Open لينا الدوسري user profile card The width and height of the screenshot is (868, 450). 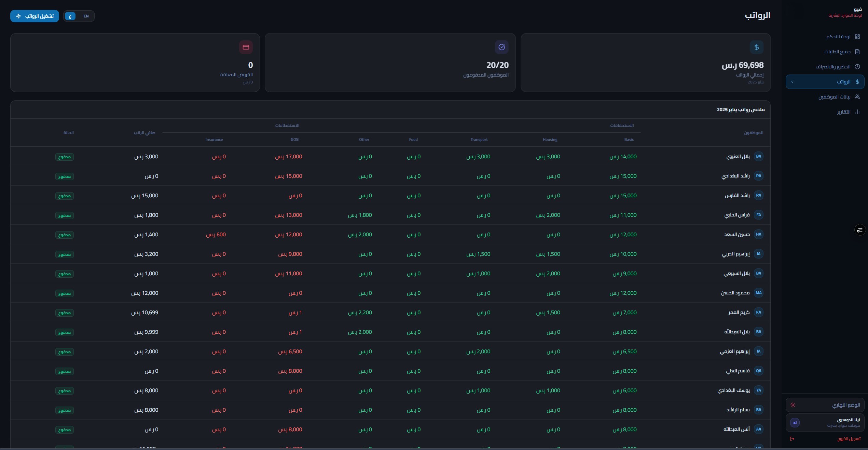(825, 423)
